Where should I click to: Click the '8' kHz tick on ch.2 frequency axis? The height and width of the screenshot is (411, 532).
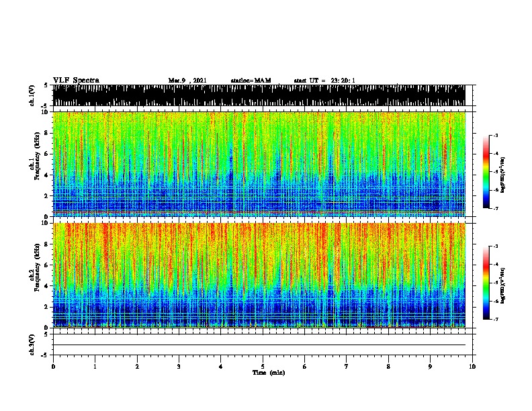[x=47, y=244]
